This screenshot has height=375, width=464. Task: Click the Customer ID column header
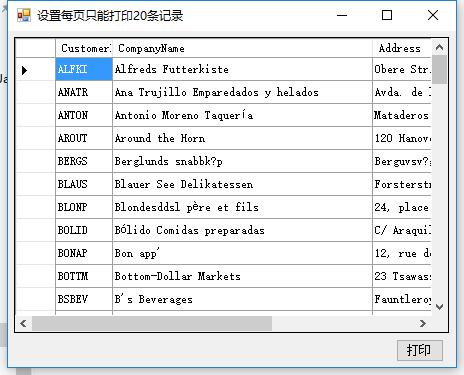point(84,48)
